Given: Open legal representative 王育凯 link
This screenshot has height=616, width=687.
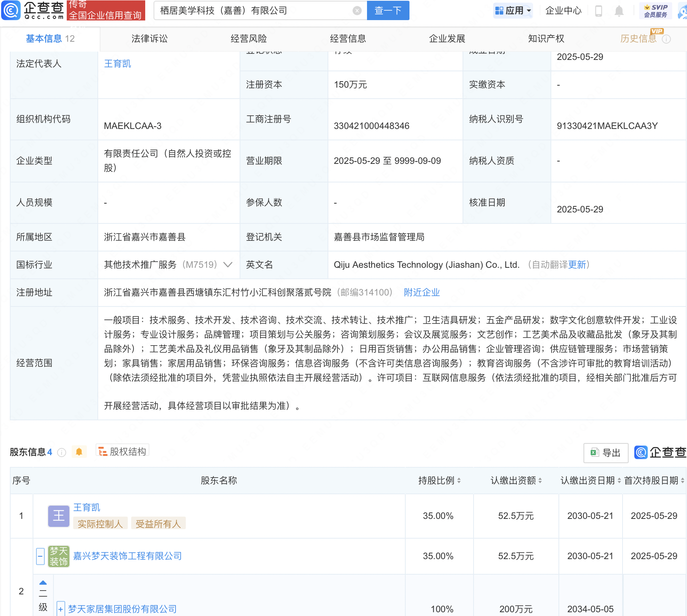Looking at the screenshot, I should click(118, 64).
